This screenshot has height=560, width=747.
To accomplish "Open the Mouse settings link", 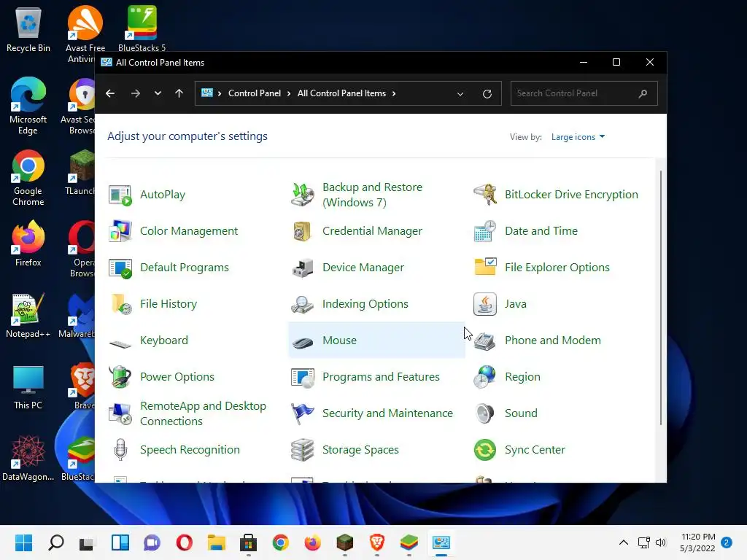I will pyautogui.click(x=340, y=341).
